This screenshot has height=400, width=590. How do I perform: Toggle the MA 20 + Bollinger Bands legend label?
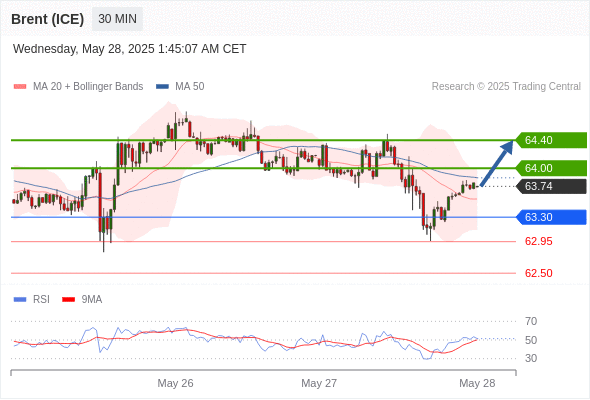tap(88, 87)
